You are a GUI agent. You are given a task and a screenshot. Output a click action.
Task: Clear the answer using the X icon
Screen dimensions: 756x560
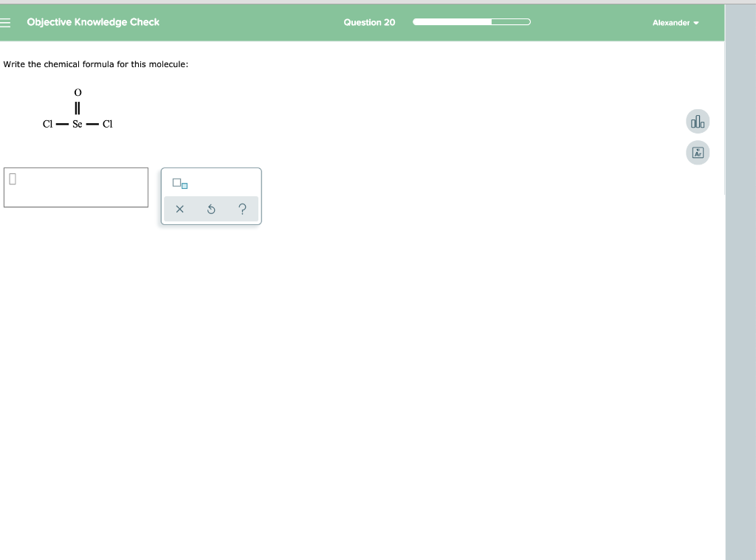[x=179, y=209]
